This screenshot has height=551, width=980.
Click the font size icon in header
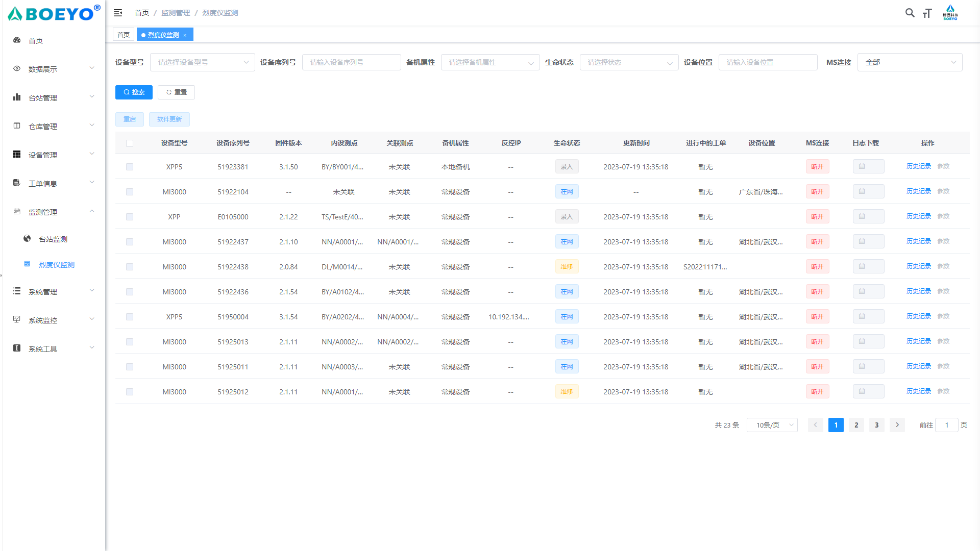pos(927,13)
